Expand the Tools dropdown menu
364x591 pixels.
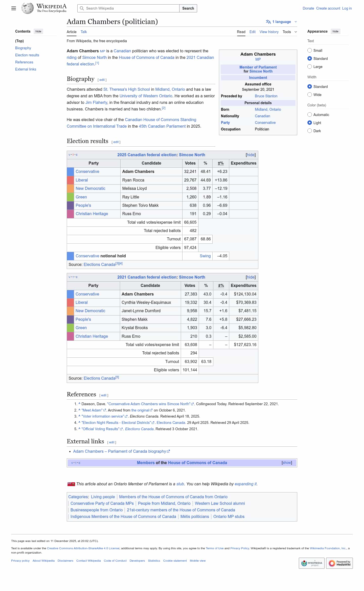289,32
